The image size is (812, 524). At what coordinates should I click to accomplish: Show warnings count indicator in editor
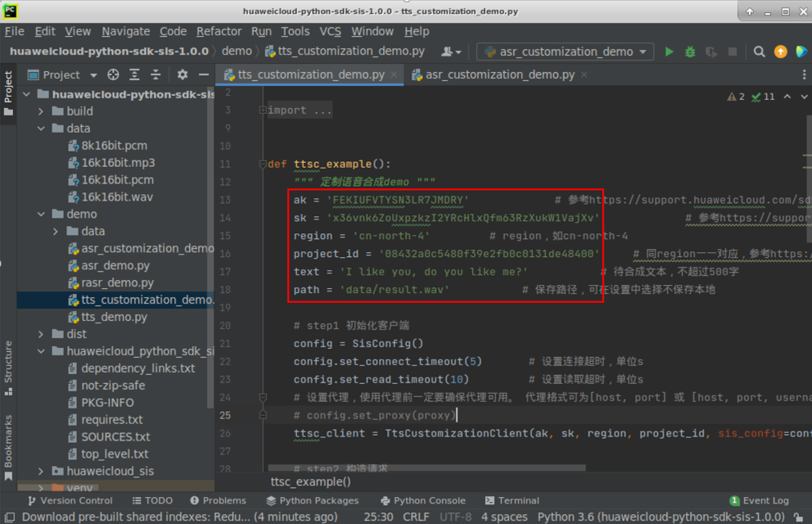click(736, 97)
